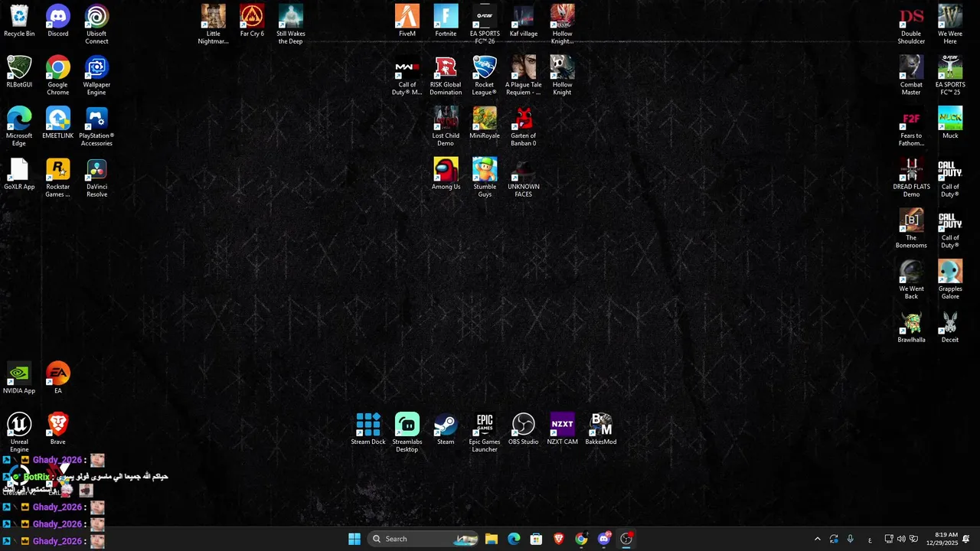Select We Went Back icon

pyautogui.click(x=911, y=279)
